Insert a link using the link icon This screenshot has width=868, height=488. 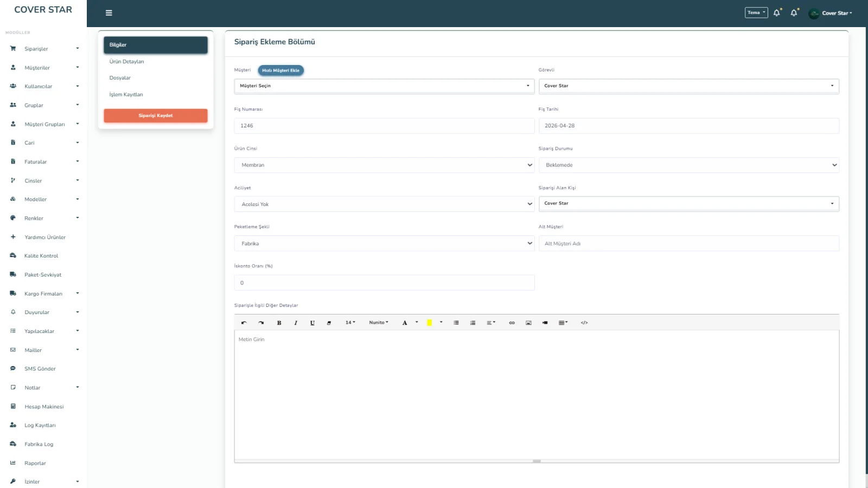click(512, 323)
